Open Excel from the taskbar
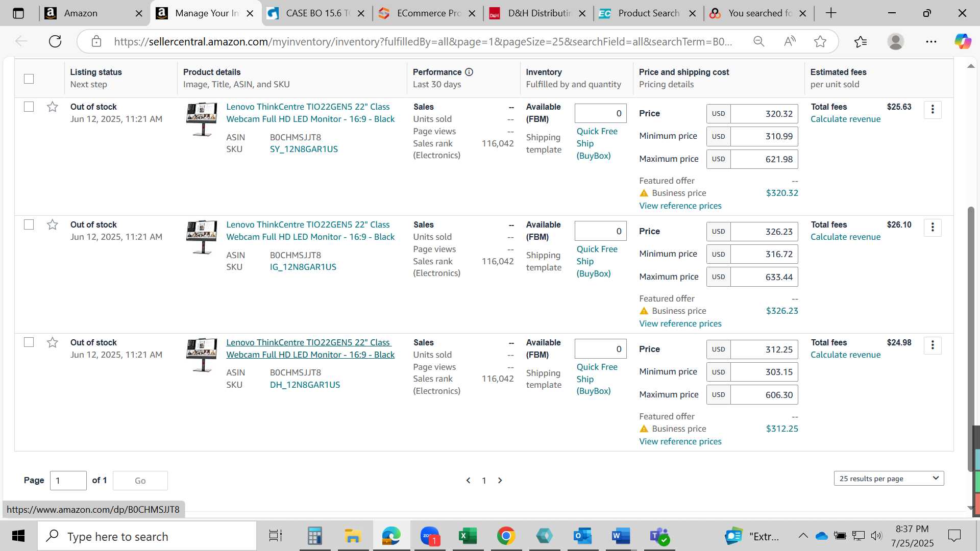Image resolution: width=980 pixels, height=551 pixels. pos(468,536)
